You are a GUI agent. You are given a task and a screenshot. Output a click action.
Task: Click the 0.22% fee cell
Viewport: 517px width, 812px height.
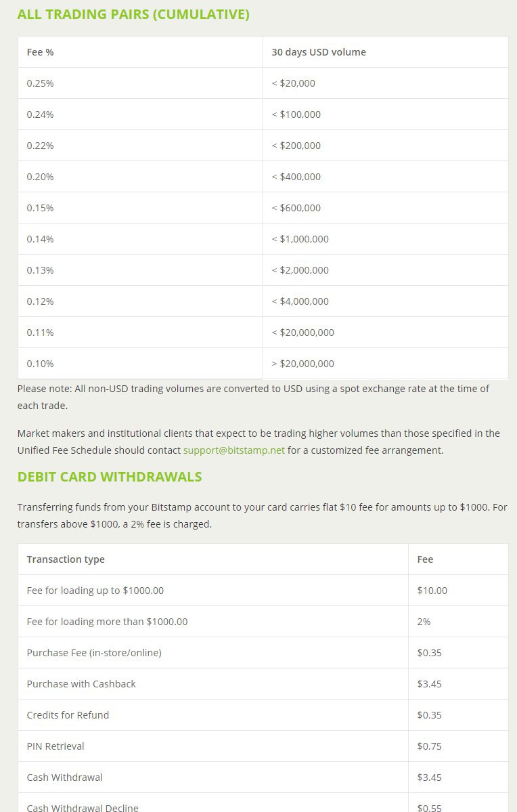40,146
